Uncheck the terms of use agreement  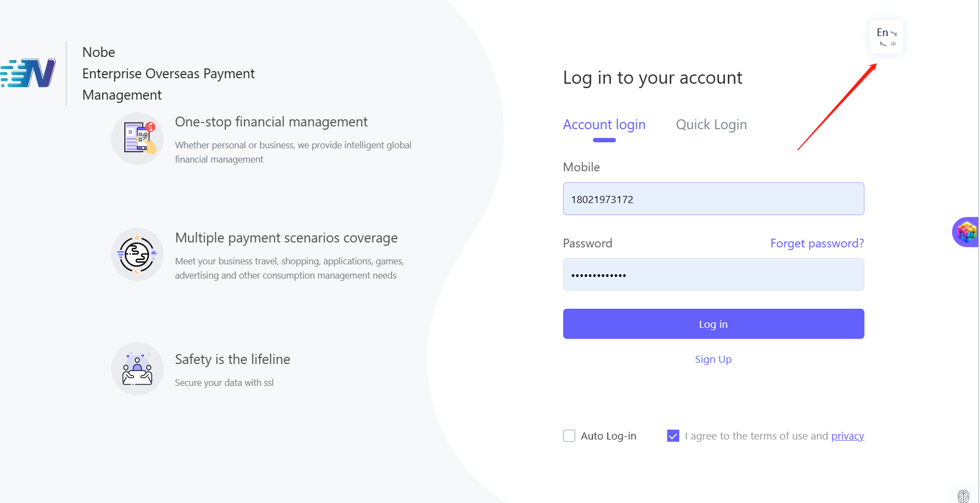tap(673, 436)
